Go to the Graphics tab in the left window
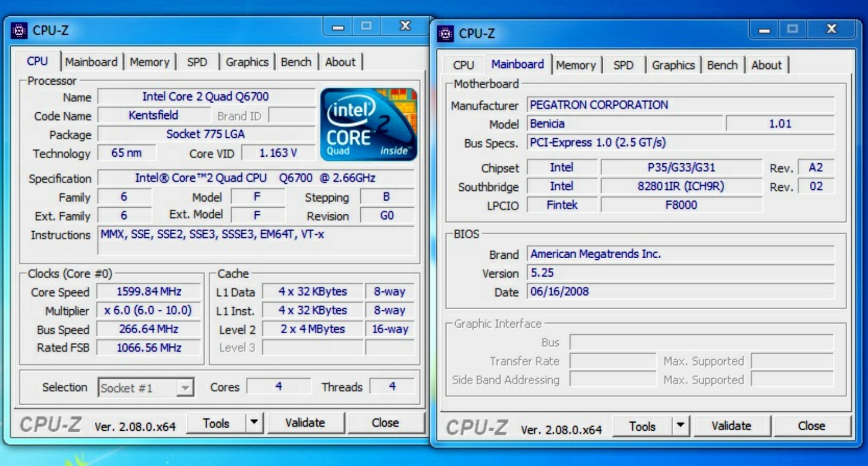Image resolution: width=868 pixels, height=466 pixels. click(x=247, y=62)
